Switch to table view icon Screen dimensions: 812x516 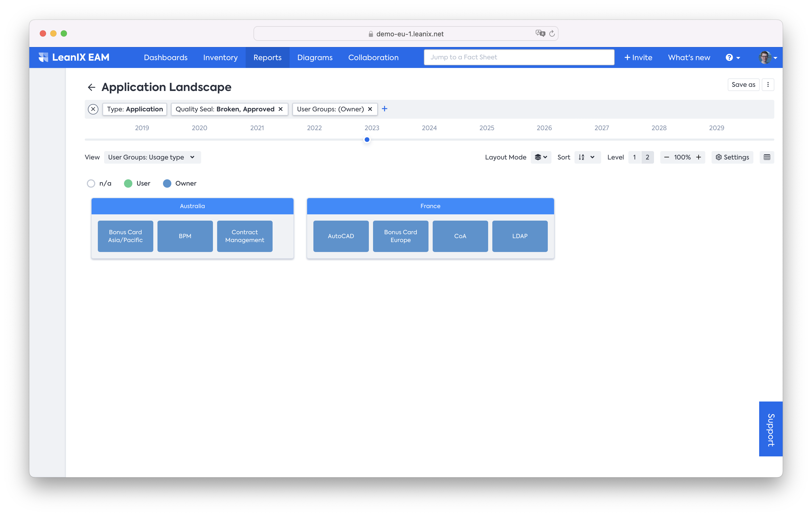pyautogui.click(x=767, y=157)
